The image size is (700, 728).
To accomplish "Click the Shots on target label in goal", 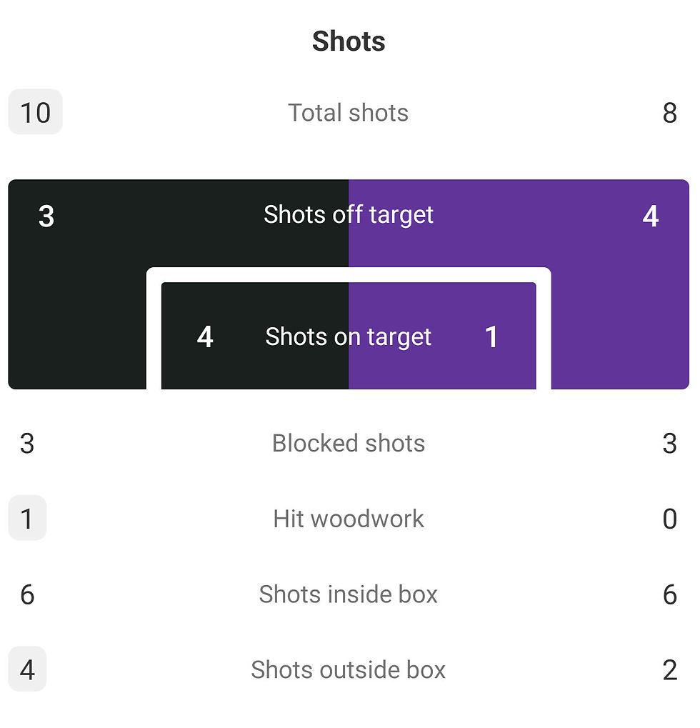I will (x=348, y=336).
